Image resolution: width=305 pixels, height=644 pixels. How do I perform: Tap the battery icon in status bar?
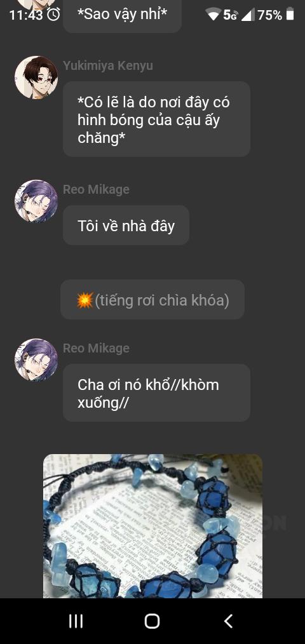coord(290,15)
